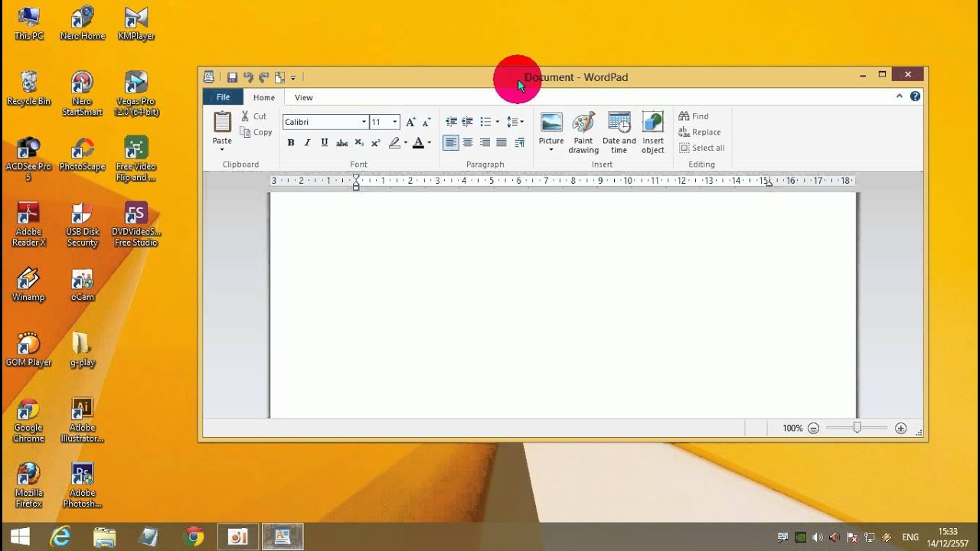
Task: Click the right indent marker on ruler
Action: pyautogui.click(x=769, y=184)
